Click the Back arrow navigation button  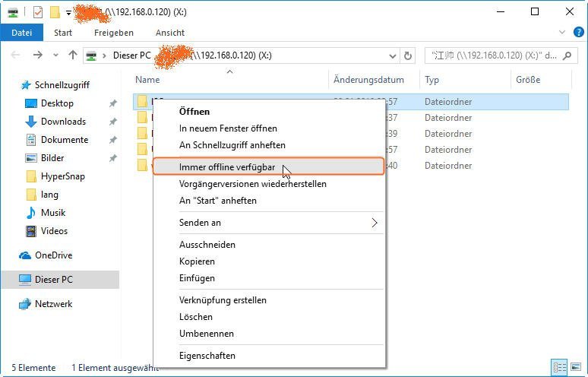pos(16,55)
